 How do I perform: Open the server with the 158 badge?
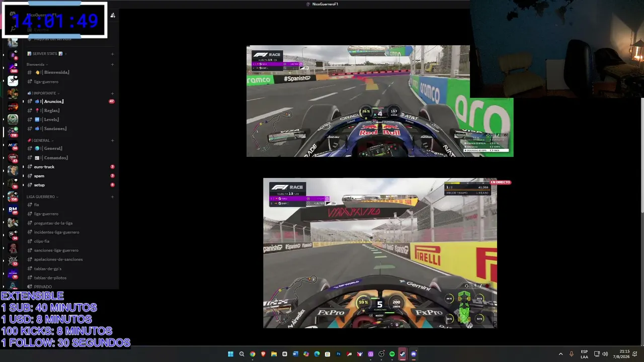pyautogui.click(x=13, y=196)
